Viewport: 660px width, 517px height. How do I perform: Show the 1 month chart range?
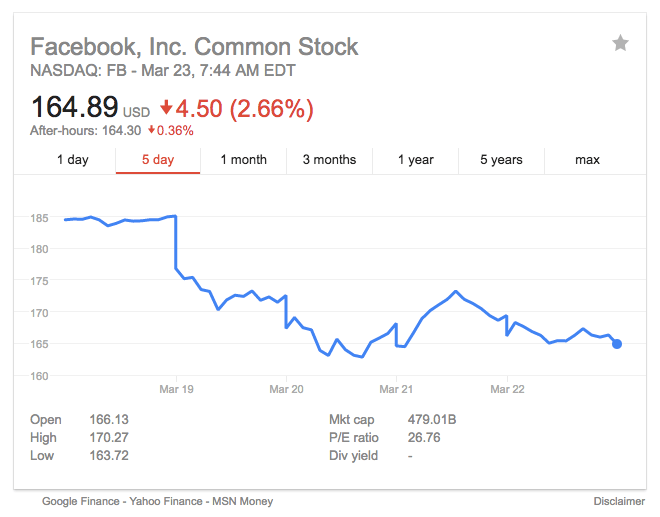[x=243, y=160]
